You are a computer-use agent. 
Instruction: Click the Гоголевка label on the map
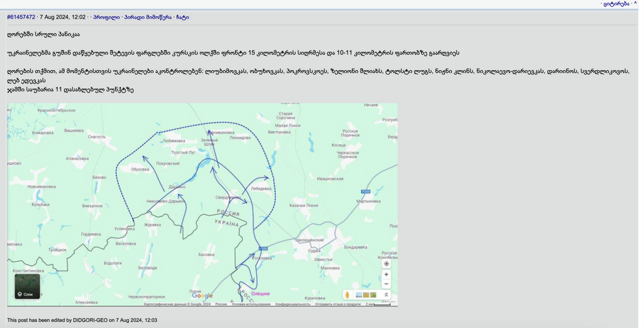coord(262,259)
